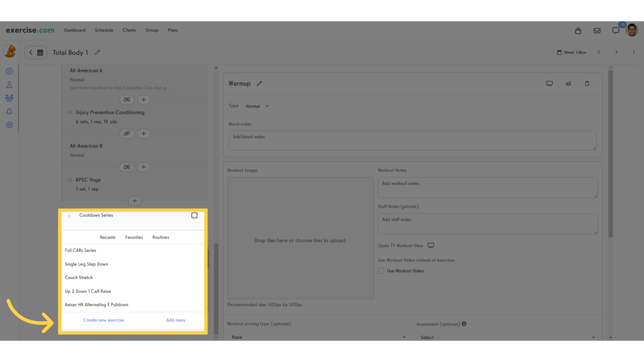Click the Week 1:Mon calendar label
Screen dimensions: 644x362
(572, 52)
